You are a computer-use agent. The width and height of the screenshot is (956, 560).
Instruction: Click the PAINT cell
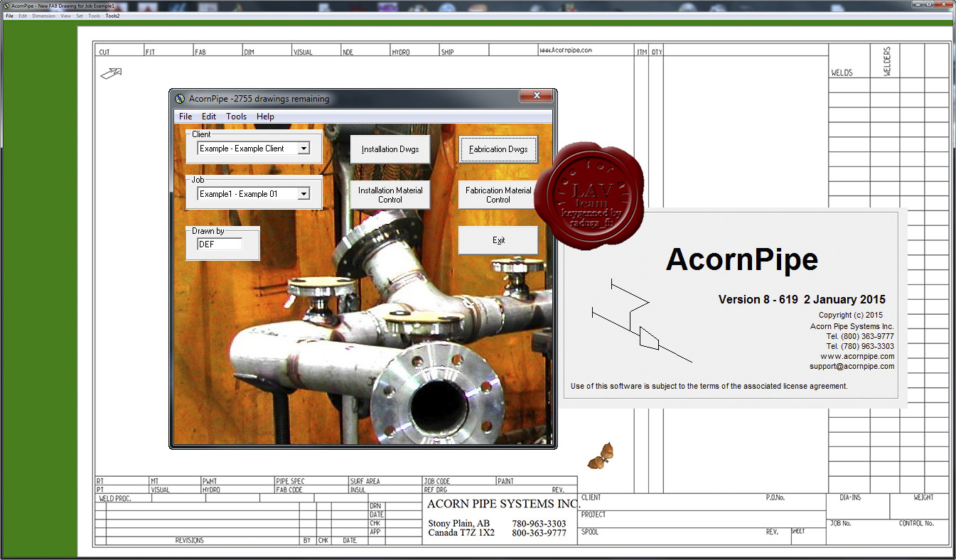pyautogui.click(x=537, y=481)
